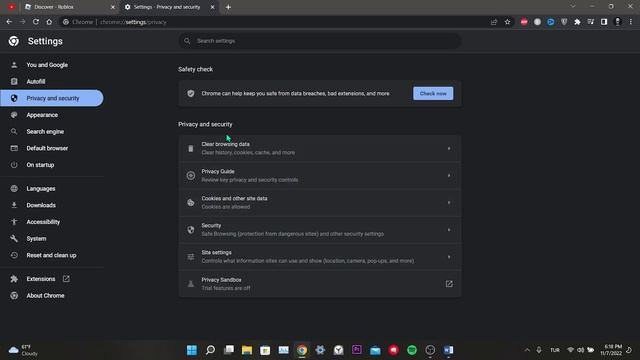Open Word from the taskbar
The image size is (640, 360).
448,350
